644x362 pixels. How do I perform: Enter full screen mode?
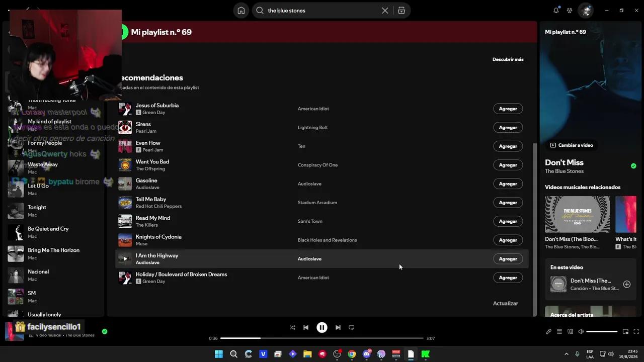pyautogui.click(x=636, y=332)
